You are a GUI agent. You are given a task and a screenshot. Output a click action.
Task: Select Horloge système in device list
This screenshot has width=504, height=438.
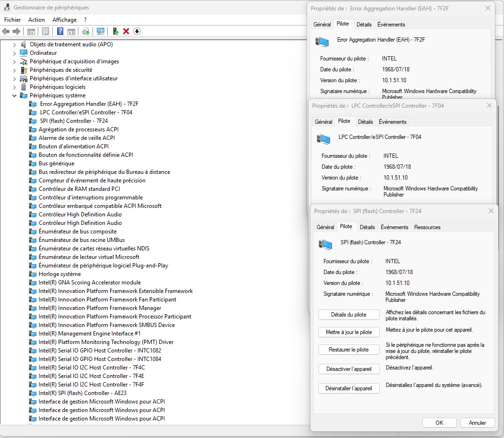tap(60, 274)
